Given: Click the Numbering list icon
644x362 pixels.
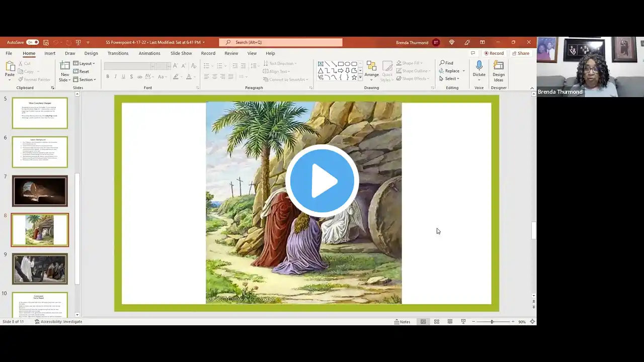Looking at the screenshot, I should pos(220,66).
